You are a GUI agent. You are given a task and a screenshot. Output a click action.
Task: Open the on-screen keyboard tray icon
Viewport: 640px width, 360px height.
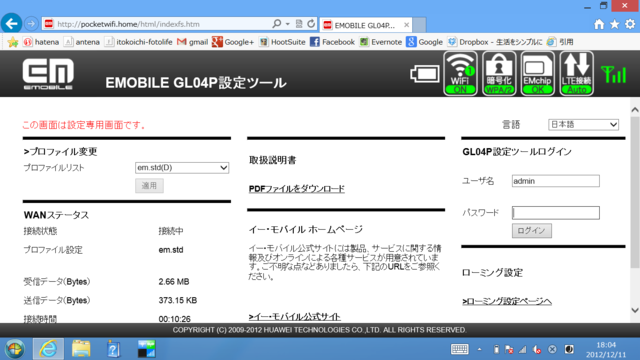click(460, 349)
